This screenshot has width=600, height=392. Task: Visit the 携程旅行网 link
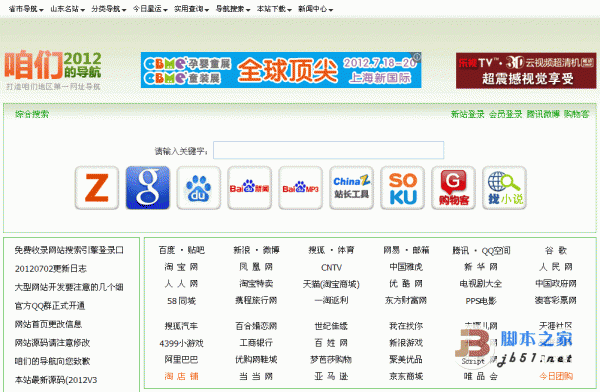click(256, 301)
